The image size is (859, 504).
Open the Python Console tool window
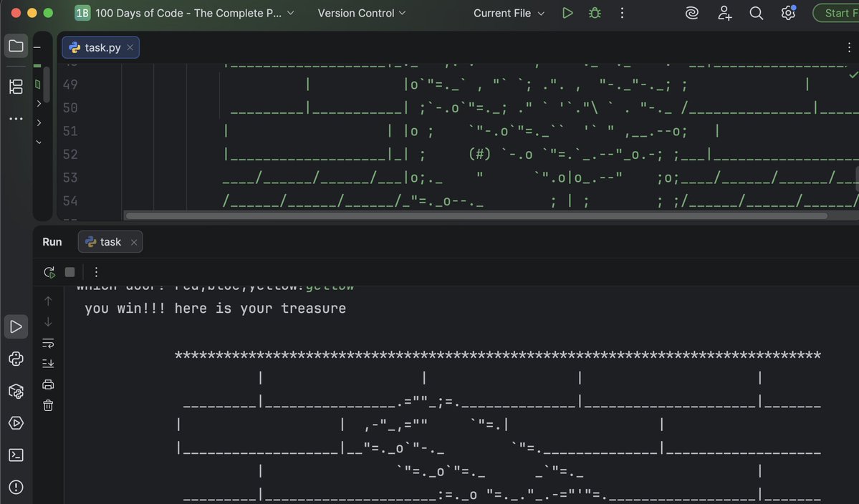[16, 359]
